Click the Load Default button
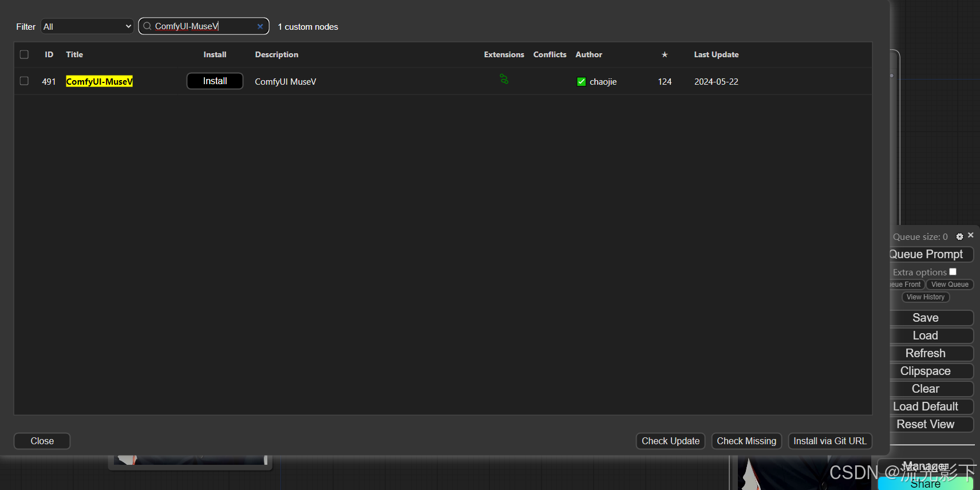Viewport: 980px width, 490px height. pyautogui.click(x=932, y=406)
